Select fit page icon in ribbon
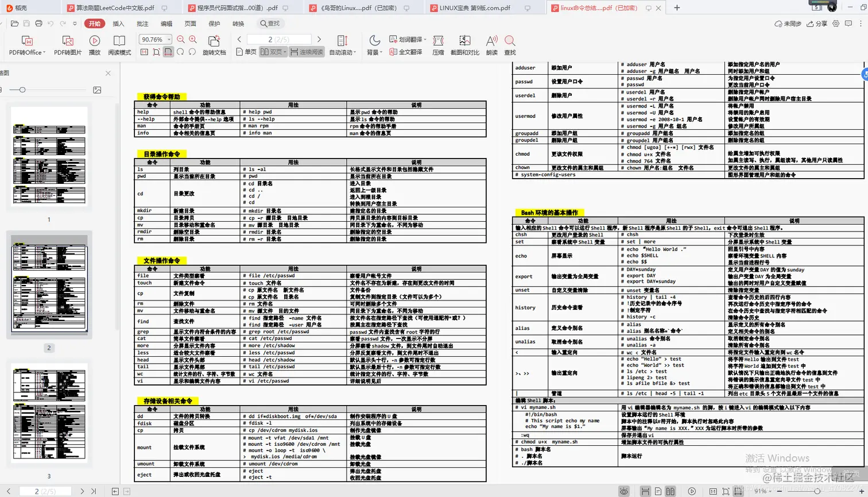The width and height of the screenshot is (868, 497). (156, 52)
